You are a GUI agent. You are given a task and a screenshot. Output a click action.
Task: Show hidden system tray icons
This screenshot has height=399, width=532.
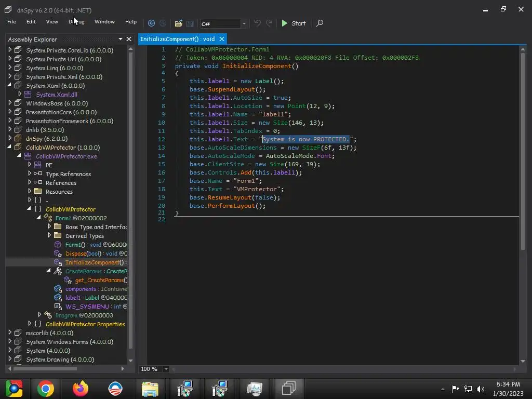pyautogui.click(x=443, y=389)
